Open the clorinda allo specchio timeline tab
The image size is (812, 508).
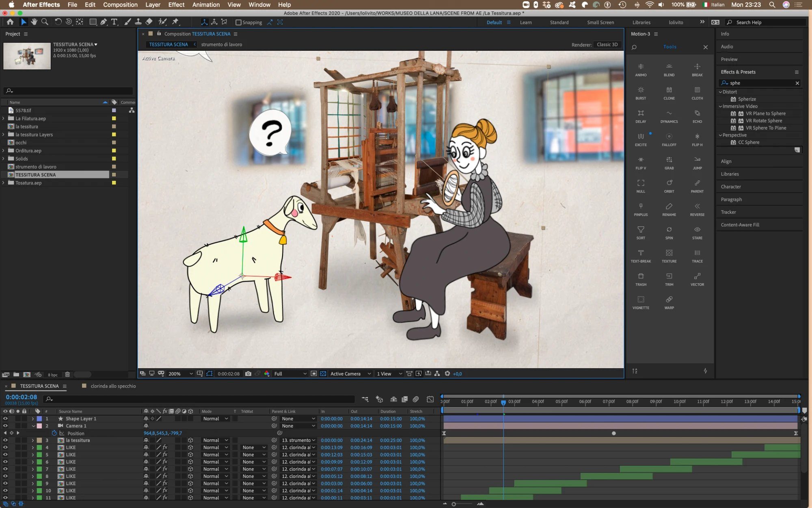tap(113, 386)
